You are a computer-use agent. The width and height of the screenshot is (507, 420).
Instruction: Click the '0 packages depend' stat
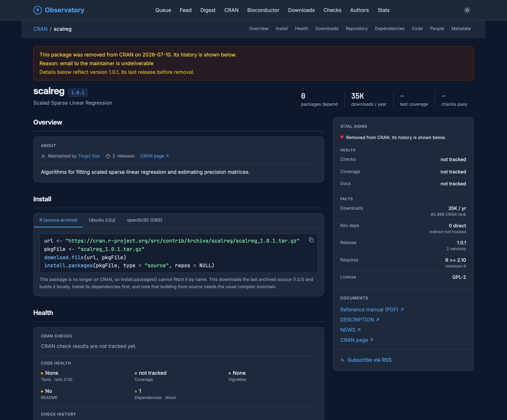pyautogui.click(x=319, y=99)
